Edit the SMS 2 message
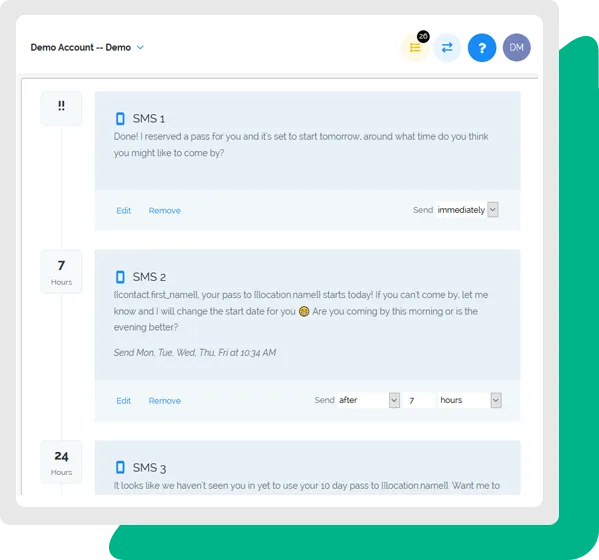 click(123, 401)
